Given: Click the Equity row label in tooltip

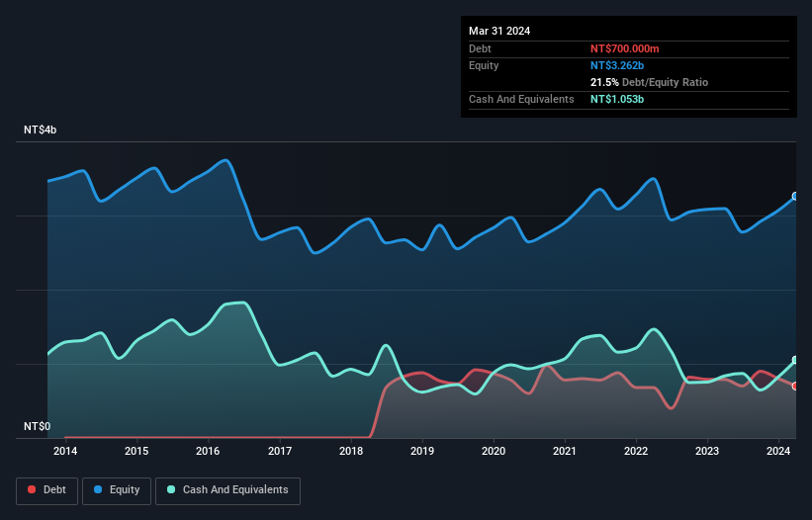Looking at the screenshot, I should click(484, 65).
